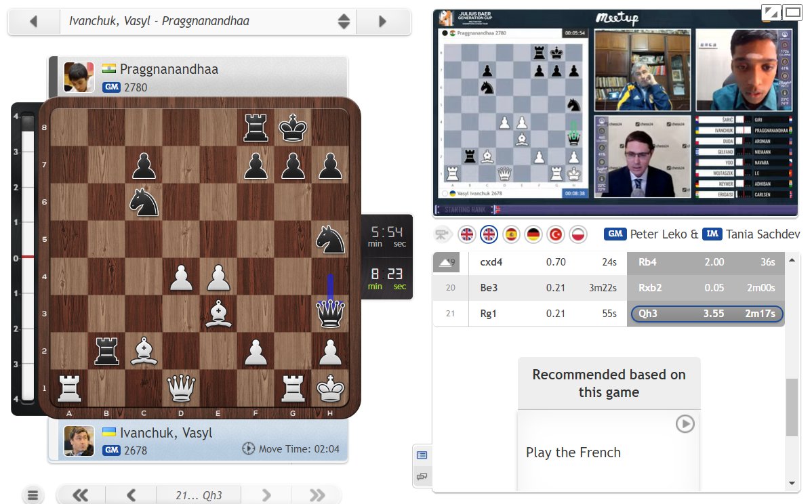812x504 pixels.
Task: Go to the next game with right arrow
Action: 383,21
